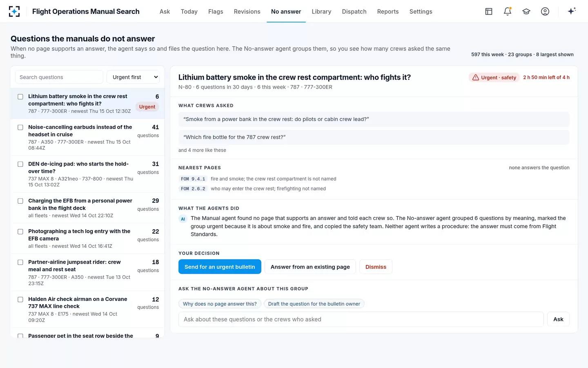Go to the Ask tab
This screenshot has width=588, height=368.
click(x=165, y=11)
